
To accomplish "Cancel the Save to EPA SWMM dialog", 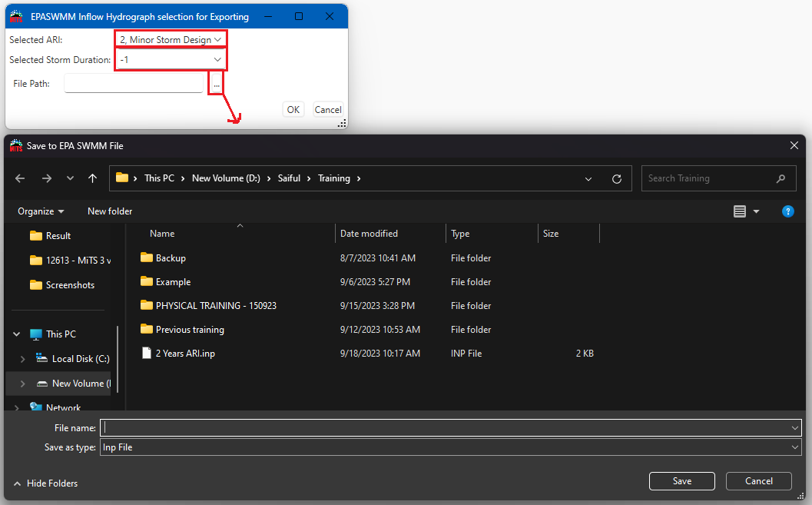I will pos(759,481).
